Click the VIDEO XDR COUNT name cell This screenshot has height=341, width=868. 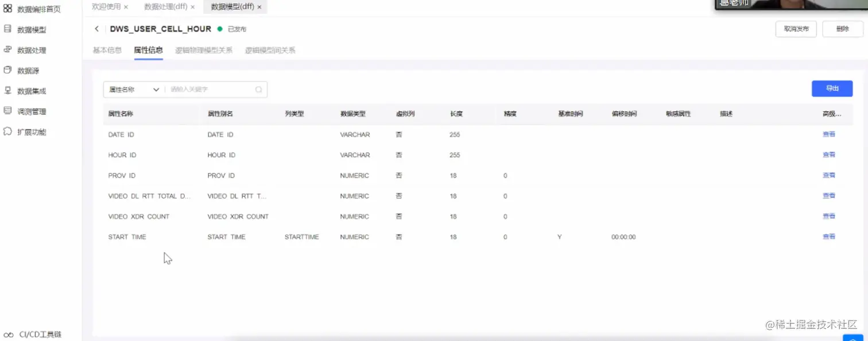click(138, 216)
